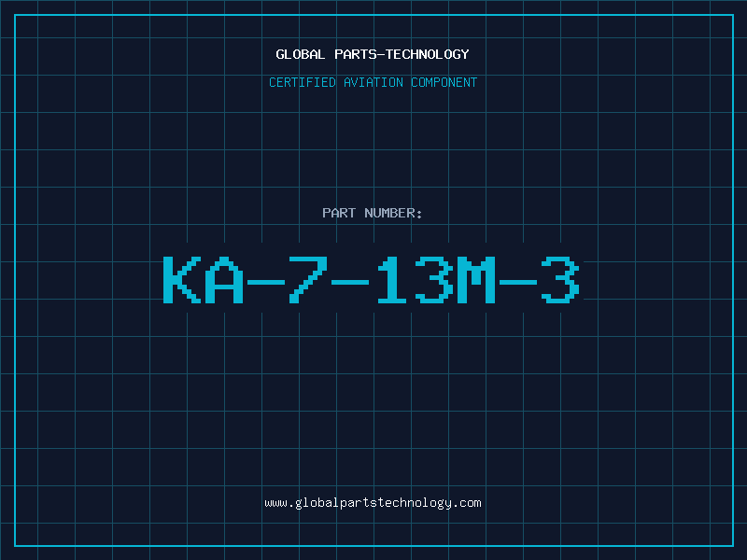Open the www.globalpartstechnology.com website link

(x=373, y=503)
